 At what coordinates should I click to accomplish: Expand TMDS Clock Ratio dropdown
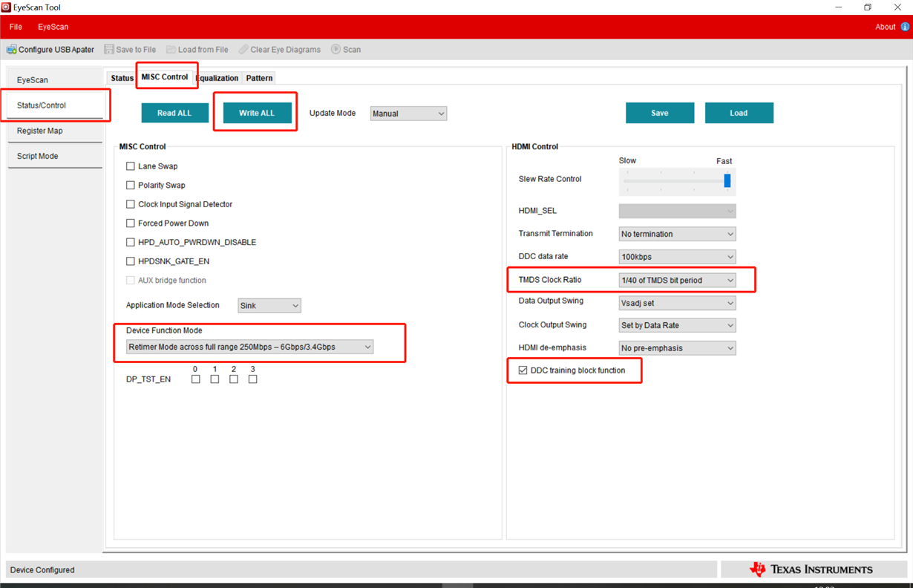[x=677, y=280]
